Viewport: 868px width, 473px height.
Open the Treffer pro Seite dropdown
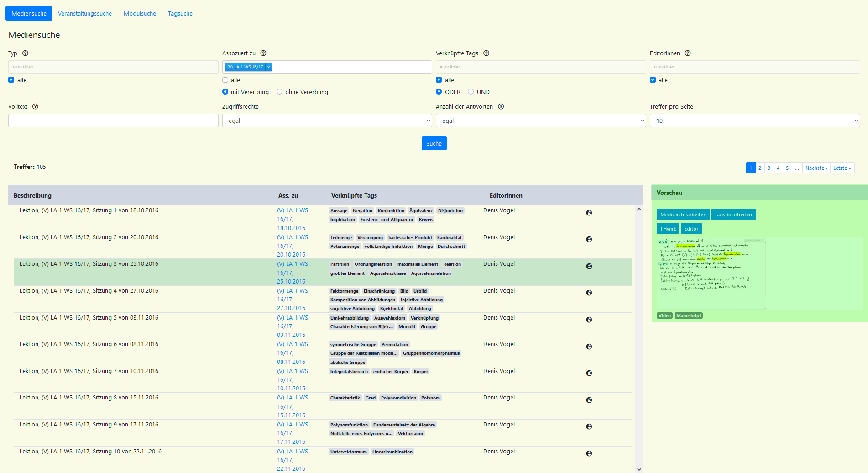pos(754,121)
